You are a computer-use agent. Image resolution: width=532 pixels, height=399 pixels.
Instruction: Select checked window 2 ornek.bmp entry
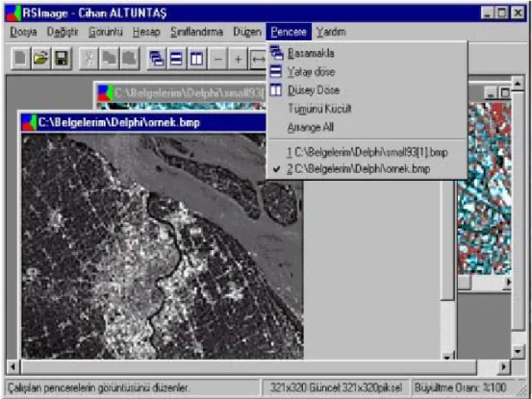[x=367, y=169]
